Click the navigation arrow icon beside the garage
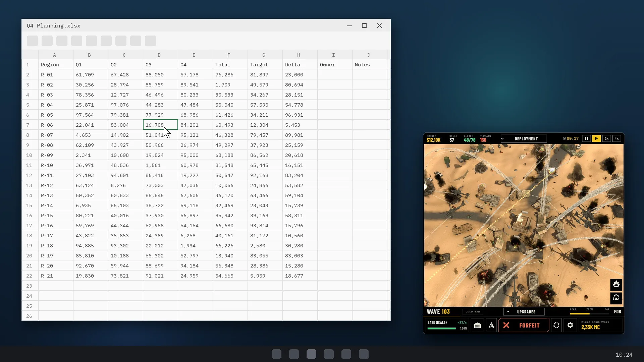This screenshot has height=362, width=644. [x=491, y=325]
